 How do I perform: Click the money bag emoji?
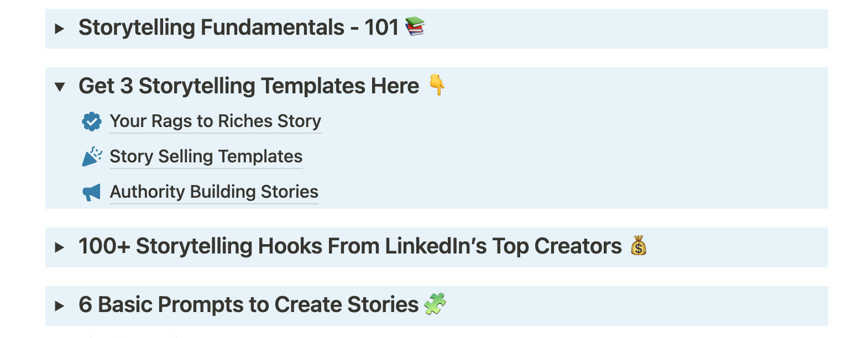(x=639, y=245)
